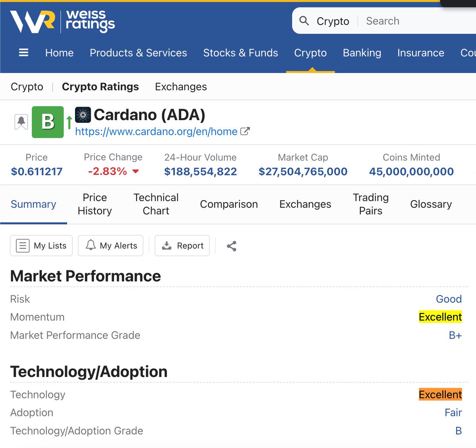Open the Banking menu item
This screenshot has height=448, width=476.
(x=362, y=53)
